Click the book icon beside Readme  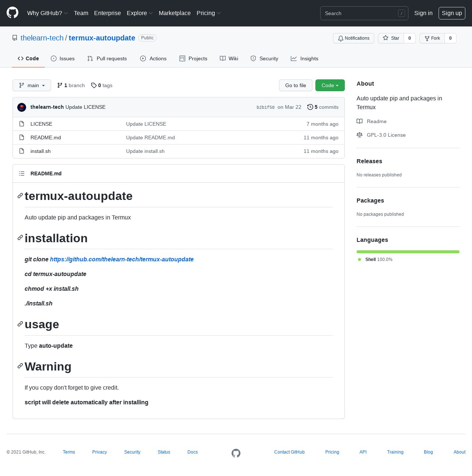[x=360, y=121]
